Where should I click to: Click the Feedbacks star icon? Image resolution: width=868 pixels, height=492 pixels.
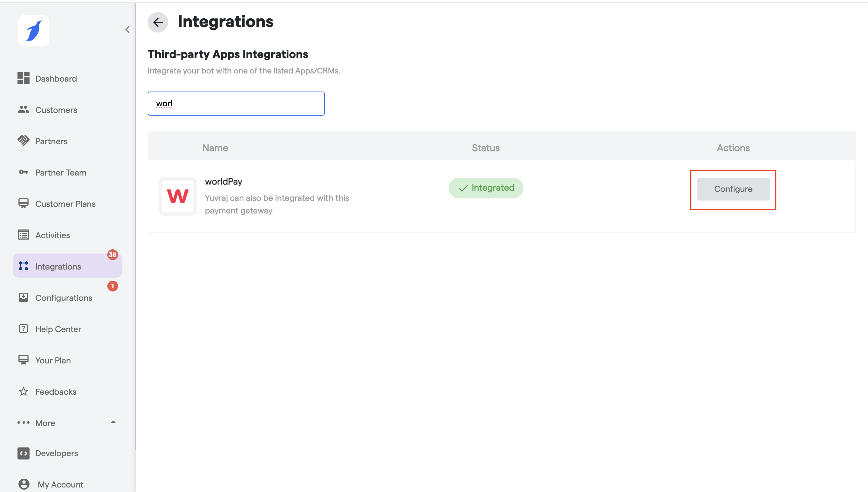point(23,392)
